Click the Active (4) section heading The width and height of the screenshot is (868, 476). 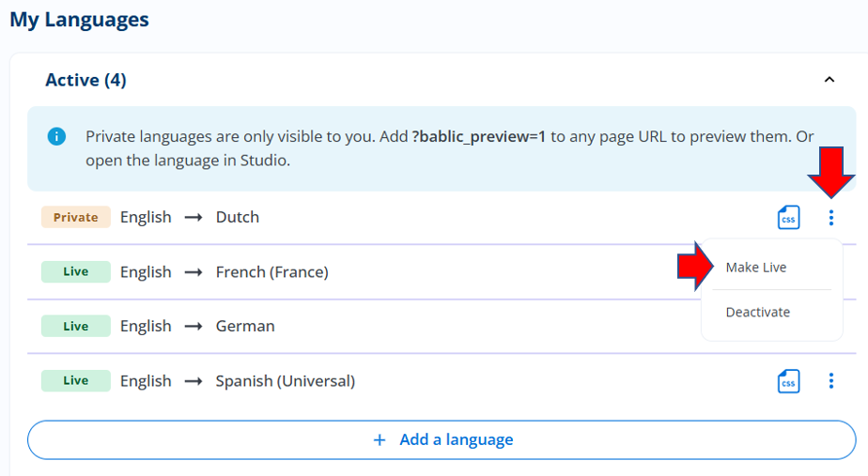tap(85, 80)
